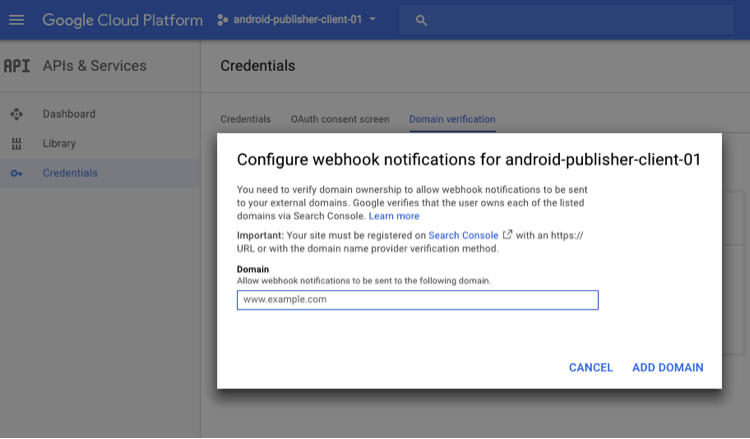Open Library in the sidebar
Viewport: 750px width, 439px height.
tap(59, 143)
